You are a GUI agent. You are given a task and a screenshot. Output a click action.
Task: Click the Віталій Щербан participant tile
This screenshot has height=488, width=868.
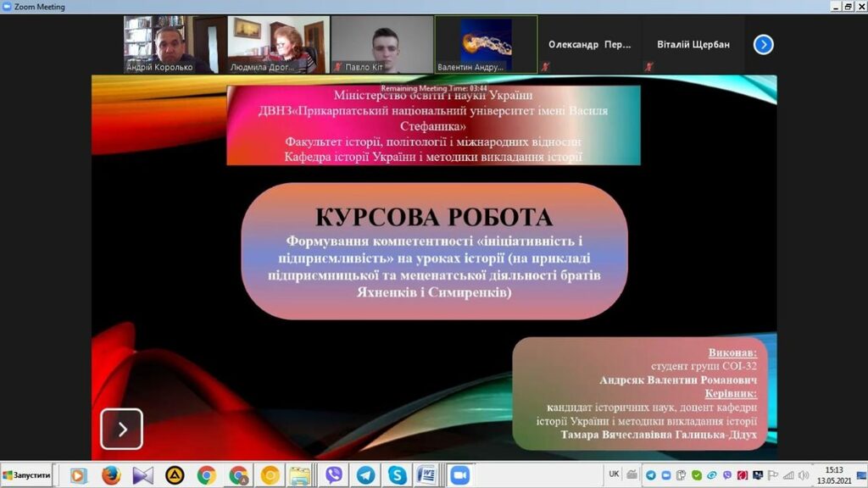[694, 45]
